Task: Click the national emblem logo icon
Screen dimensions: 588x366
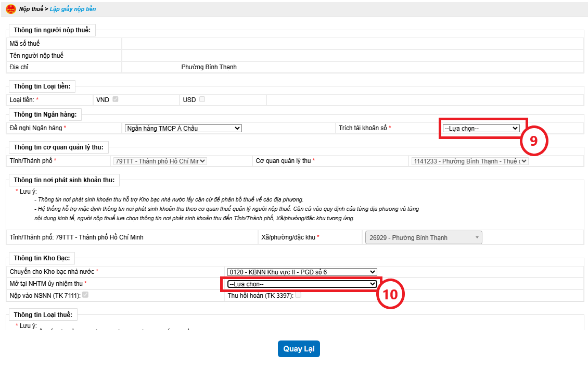Action: [11, 9]
